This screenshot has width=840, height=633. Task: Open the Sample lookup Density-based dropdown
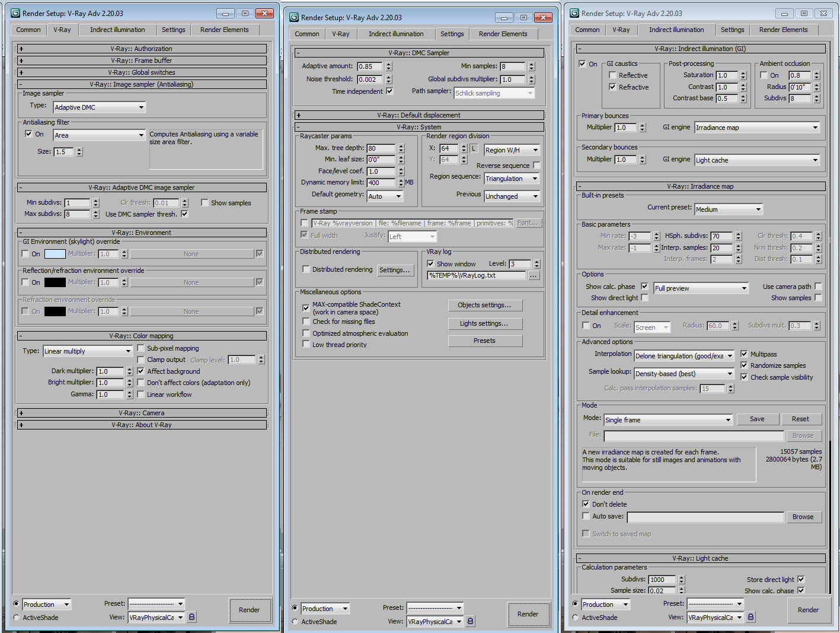pos(684,374)
